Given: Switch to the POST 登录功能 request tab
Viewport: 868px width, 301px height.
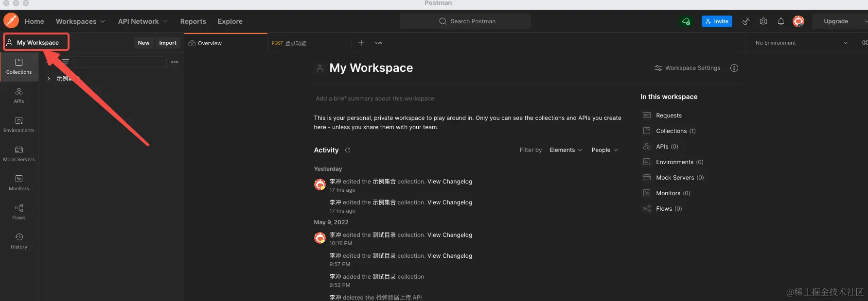Looking at the screenshot, I should click(310, 43).
